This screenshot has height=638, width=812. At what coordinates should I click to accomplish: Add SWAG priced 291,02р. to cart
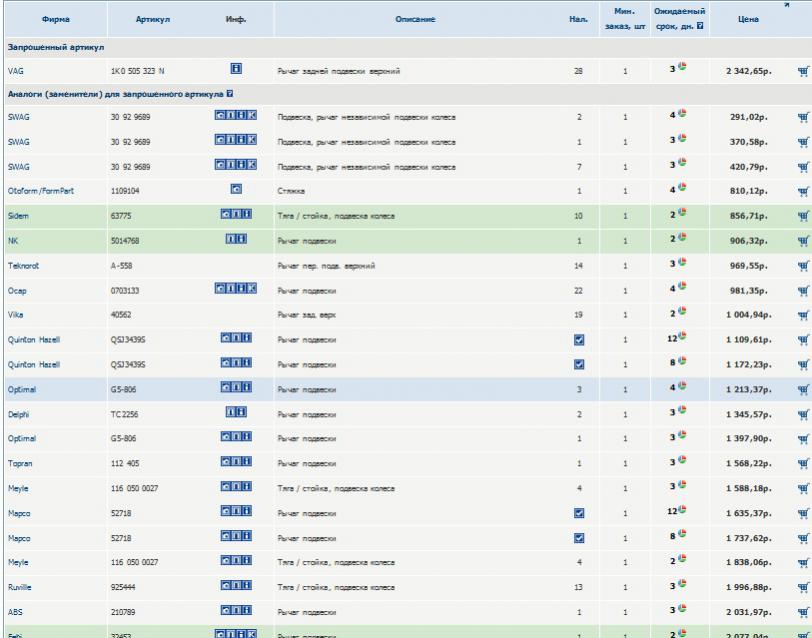(803, 118)
